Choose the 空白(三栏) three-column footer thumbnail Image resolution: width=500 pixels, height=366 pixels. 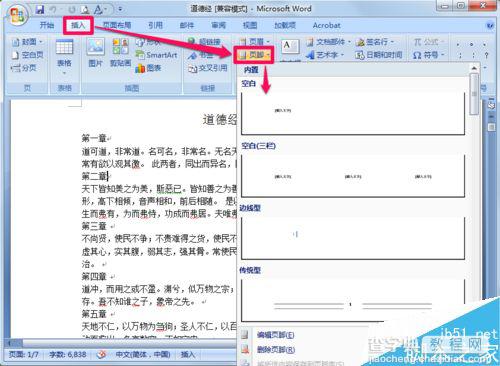[353, 176]
